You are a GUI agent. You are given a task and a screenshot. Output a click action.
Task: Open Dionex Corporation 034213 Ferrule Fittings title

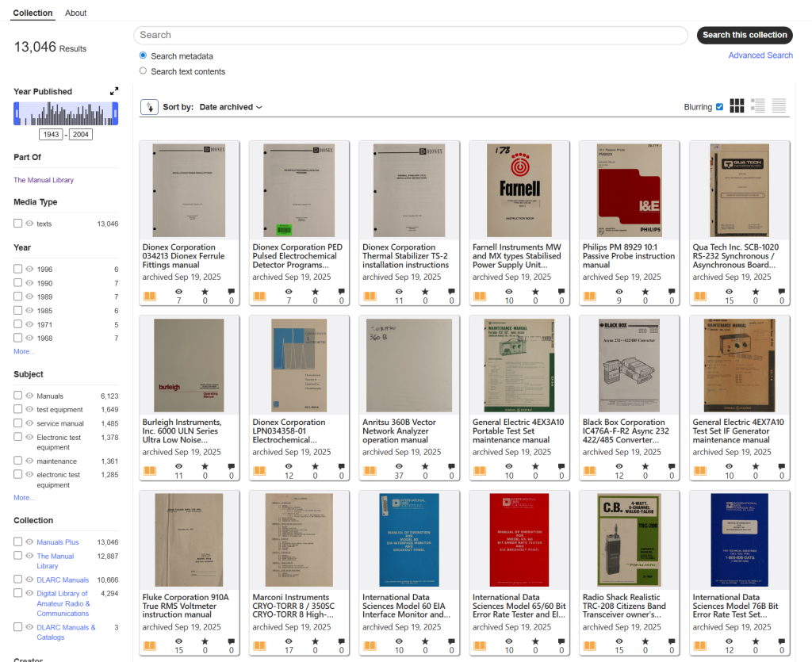click(183, 256)
